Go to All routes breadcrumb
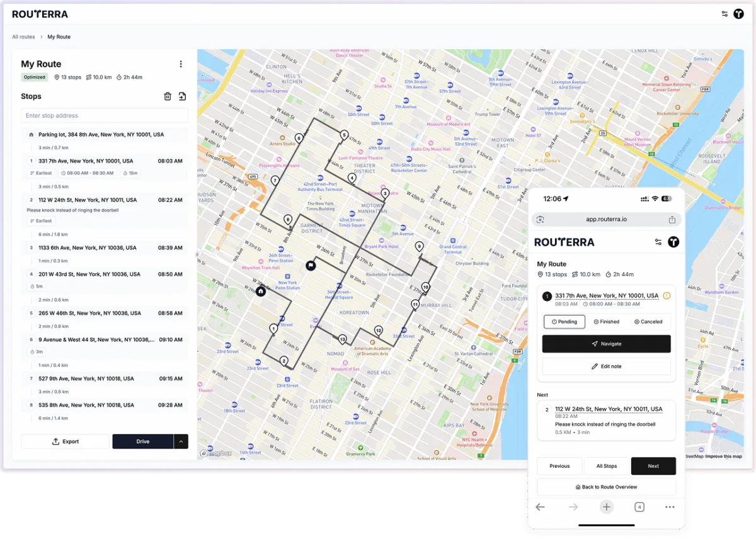Screen dimensions: 756x542 (24, 37)
